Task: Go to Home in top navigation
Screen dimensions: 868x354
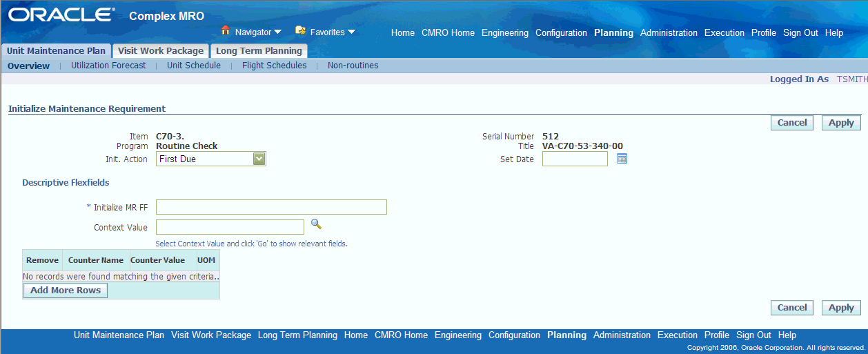Action: [x=403, y=32]
